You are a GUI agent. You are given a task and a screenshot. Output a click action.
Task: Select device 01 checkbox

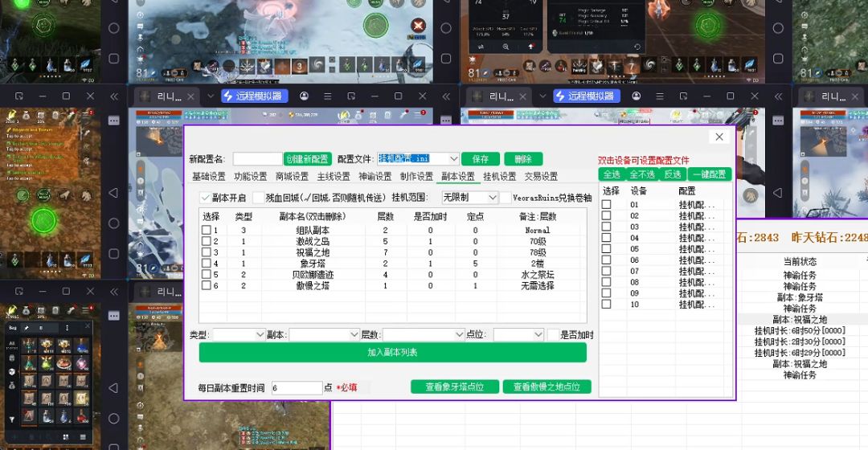point(607,204)
